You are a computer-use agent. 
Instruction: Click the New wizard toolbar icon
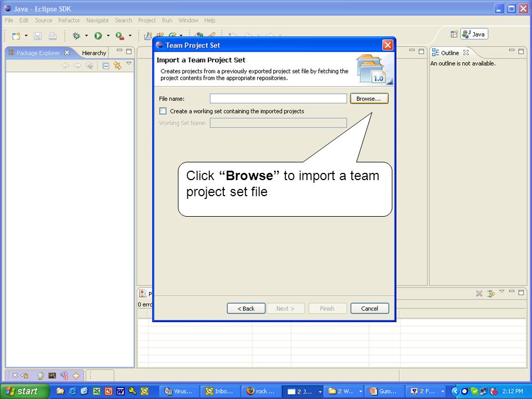(16, 35)
